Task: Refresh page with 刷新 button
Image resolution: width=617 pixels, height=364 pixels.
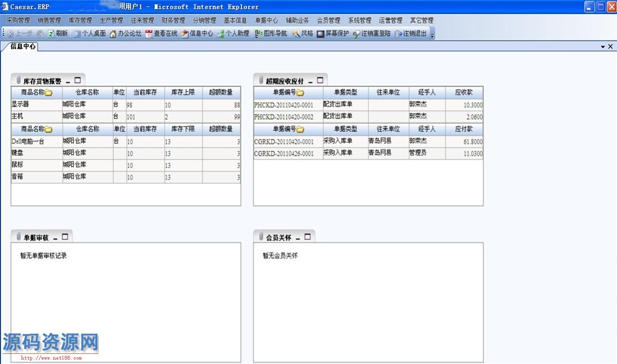Action: click(58, 34)
